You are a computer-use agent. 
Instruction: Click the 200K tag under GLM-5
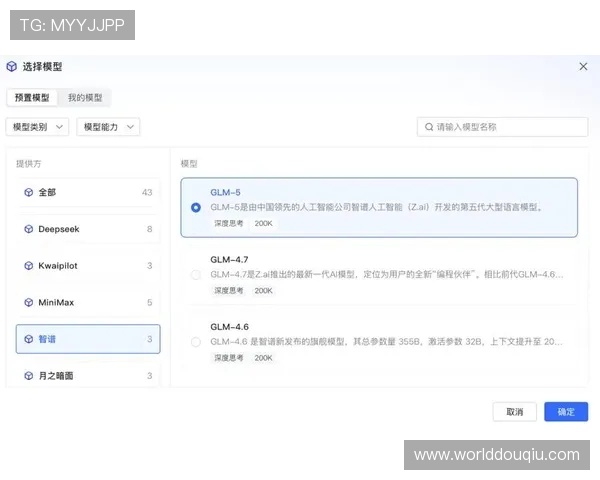tap(264, 223)
